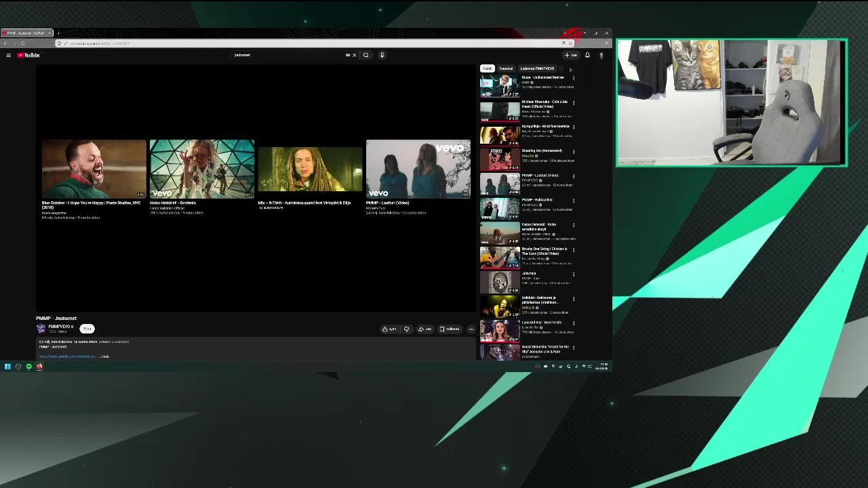Screen dimensions: 868x488
Task: Open the YouTube notifications bell
Action: click(587, 55)
